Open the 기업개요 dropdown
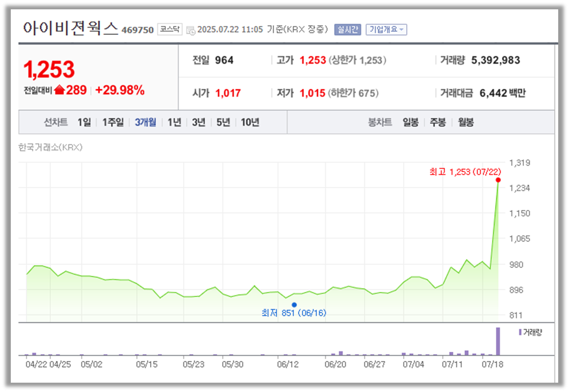This screenshot has height=392, width=569. 386,29
